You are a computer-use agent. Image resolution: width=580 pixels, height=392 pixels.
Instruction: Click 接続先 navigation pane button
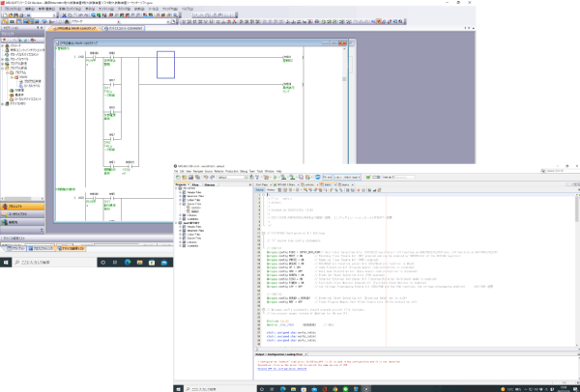point(22,222)
